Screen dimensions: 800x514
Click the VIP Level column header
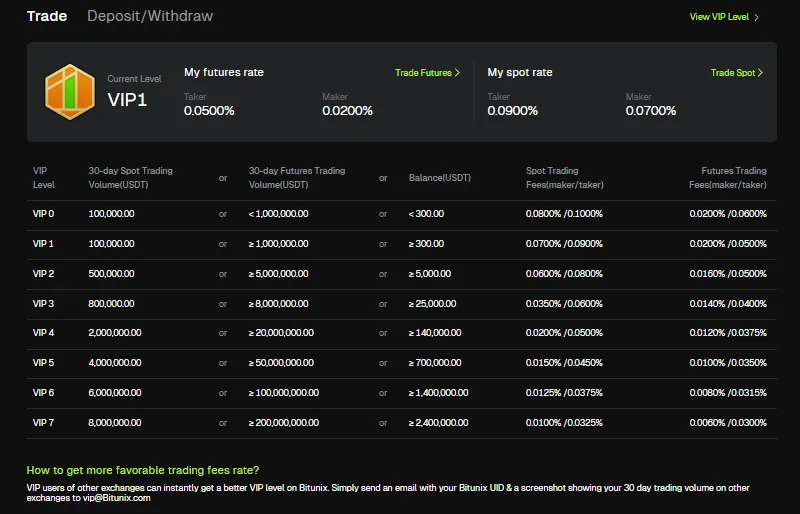[x=43, y=178]
